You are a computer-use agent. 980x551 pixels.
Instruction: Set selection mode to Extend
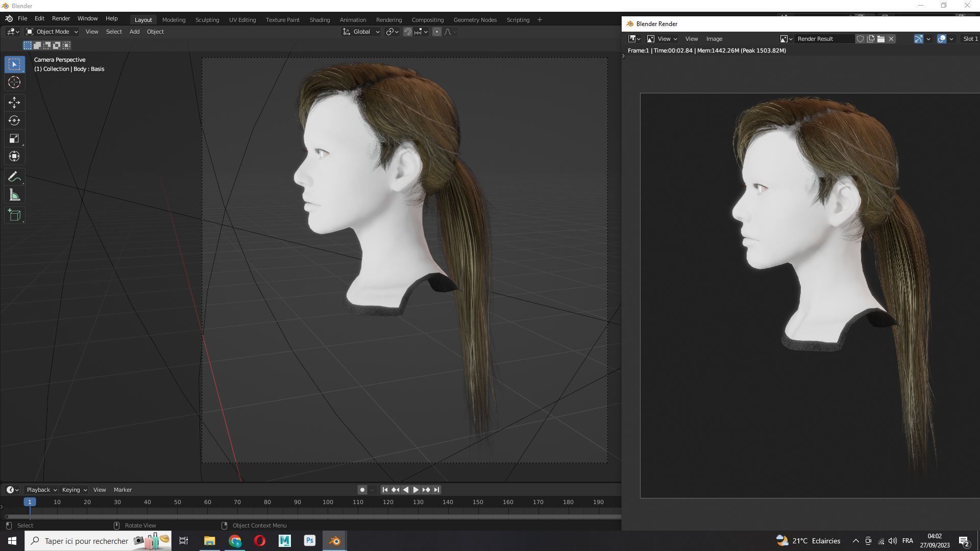pos(37,45)
